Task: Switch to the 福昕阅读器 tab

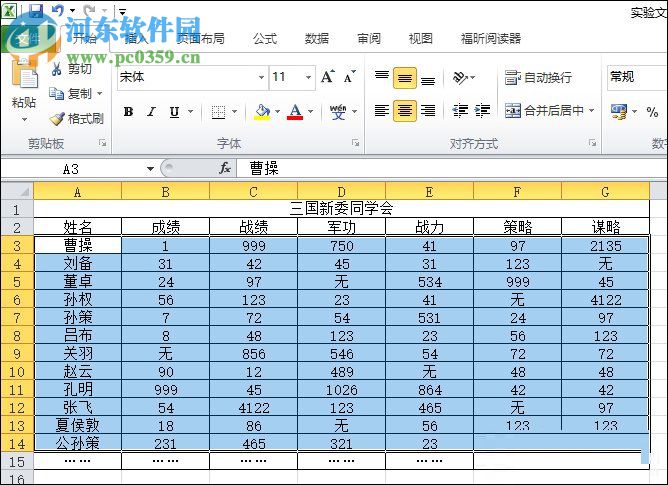Action: (x=491, y=39)
